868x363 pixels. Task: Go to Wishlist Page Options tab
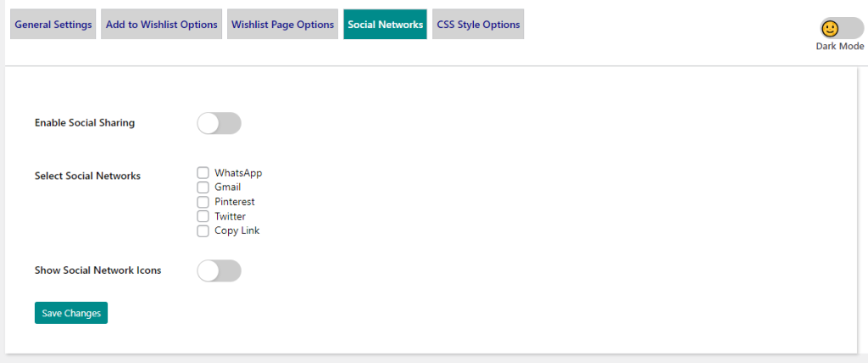pos(283,25)
